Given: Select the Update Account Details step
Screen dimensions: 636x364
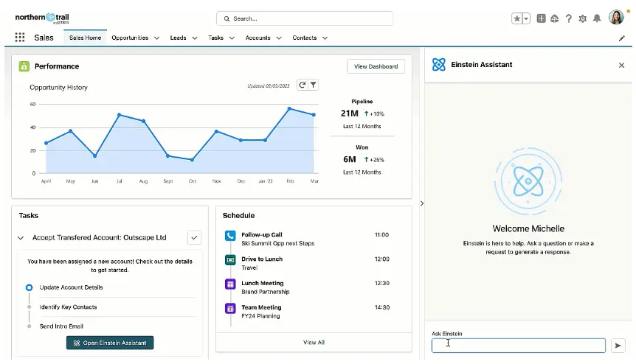Looking at the screenshot, I should point(71,287).
